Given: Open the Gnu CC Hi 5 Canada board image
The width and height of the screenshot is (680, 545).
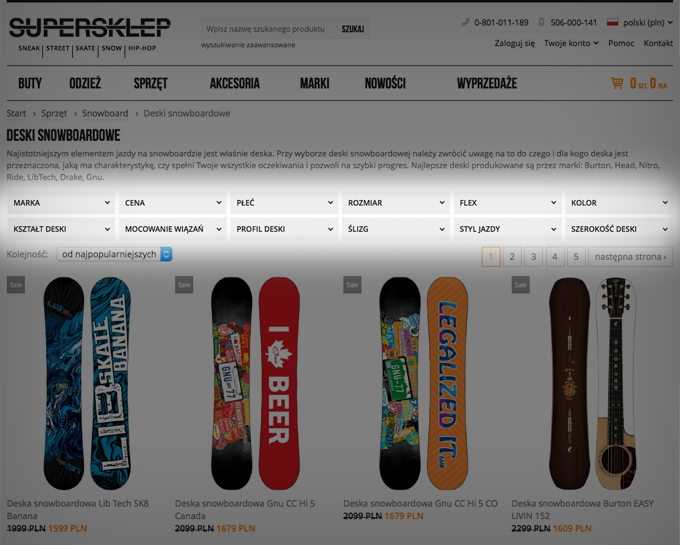Looking at the screenshot, I should [x=255, y=384].
